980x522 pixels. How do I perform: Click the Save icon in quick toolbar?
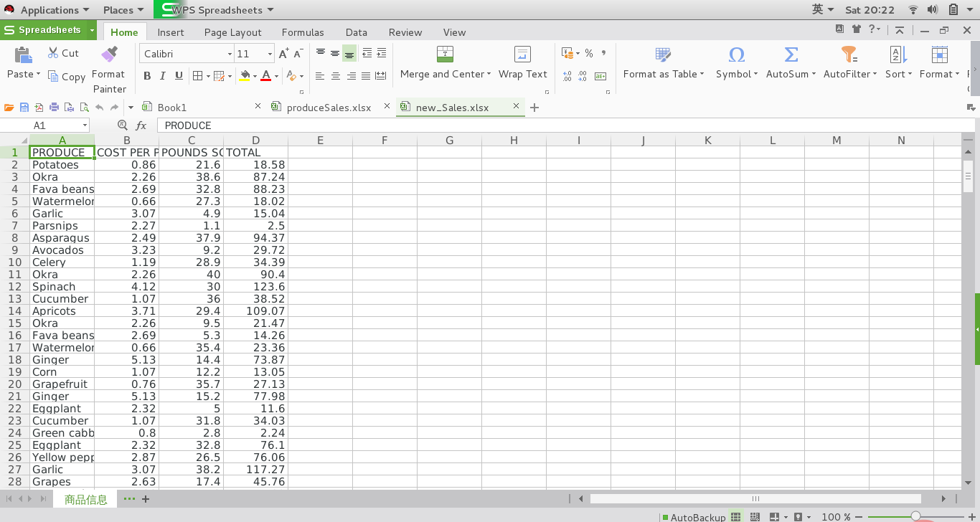(x=24, y=108)
